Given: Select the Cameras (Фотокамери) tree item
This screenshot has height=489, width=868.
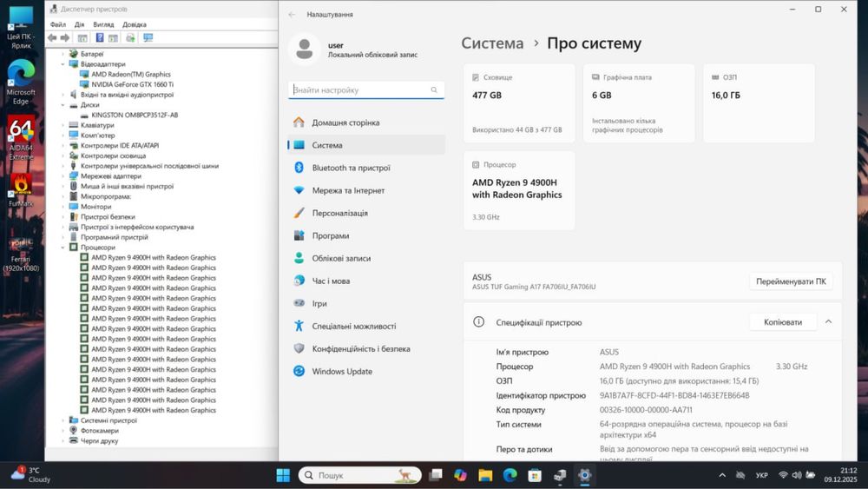Looking at the screenshot, I should [100, 430].
